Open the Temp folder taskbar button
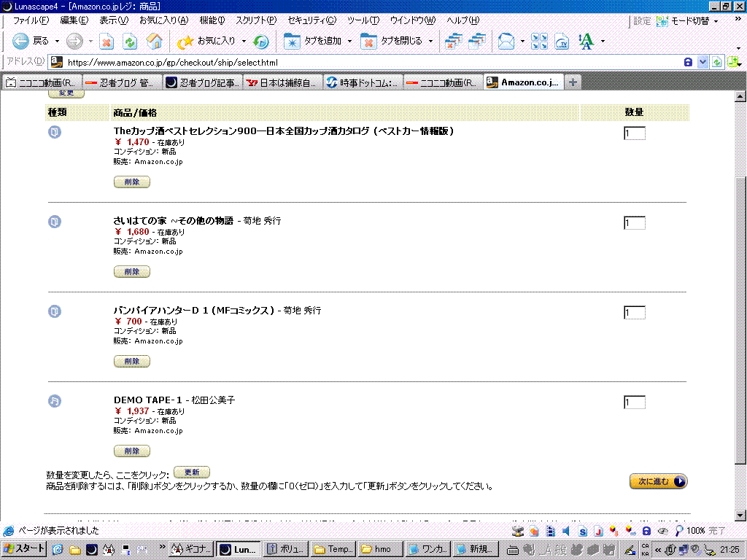This screenshot has height=560, width=747. 334,549
